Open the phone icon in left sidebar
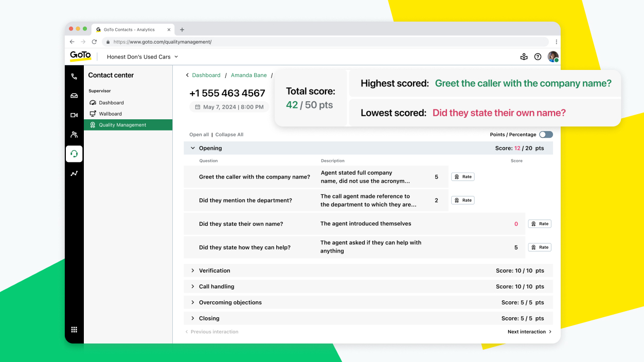The width and height of the screenshot is (644, 362). click(x=74, y=77)
